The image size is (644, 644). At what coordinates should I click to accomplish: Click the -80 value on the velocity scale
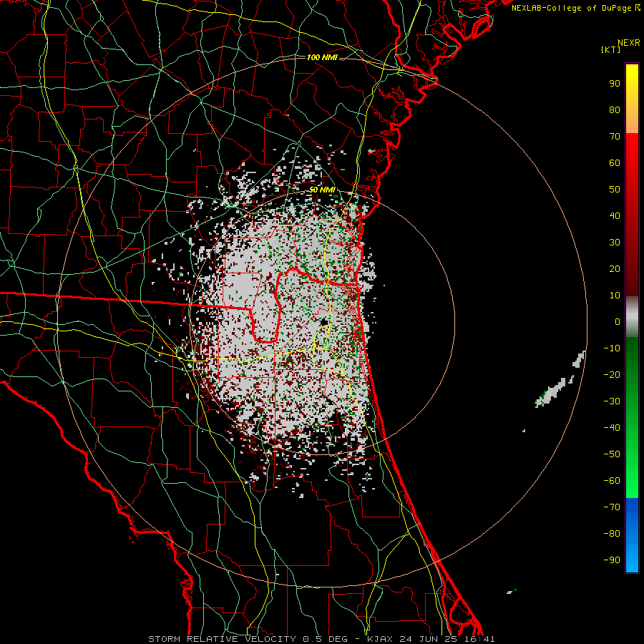coord(612,534)
